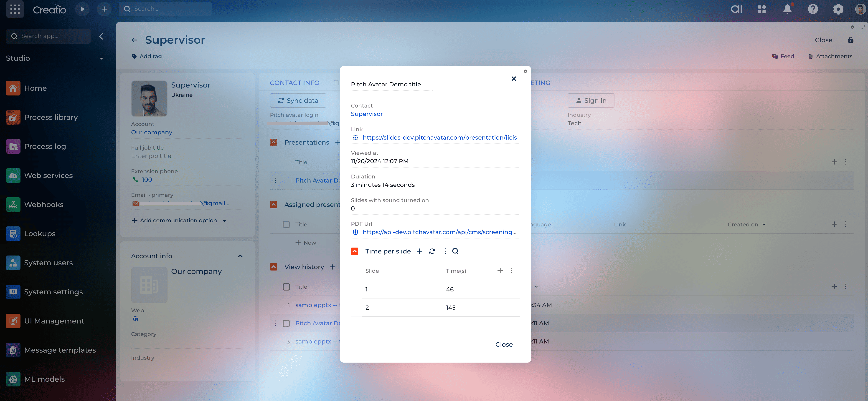Screen dimensions: 868x401
Task: Click New row in Assigned presentations
Action: (x=306, y=243)
